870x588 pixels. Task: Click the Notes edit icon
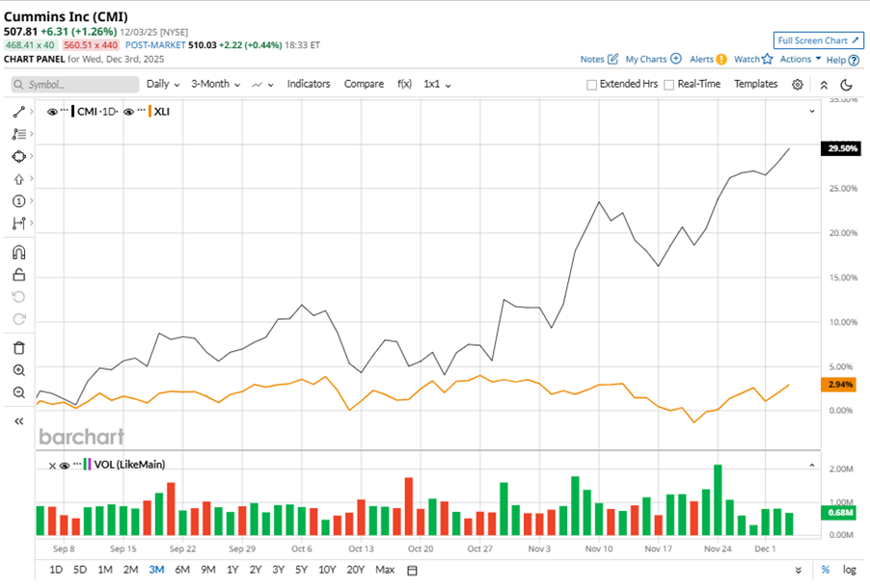(x=612, y=59)
